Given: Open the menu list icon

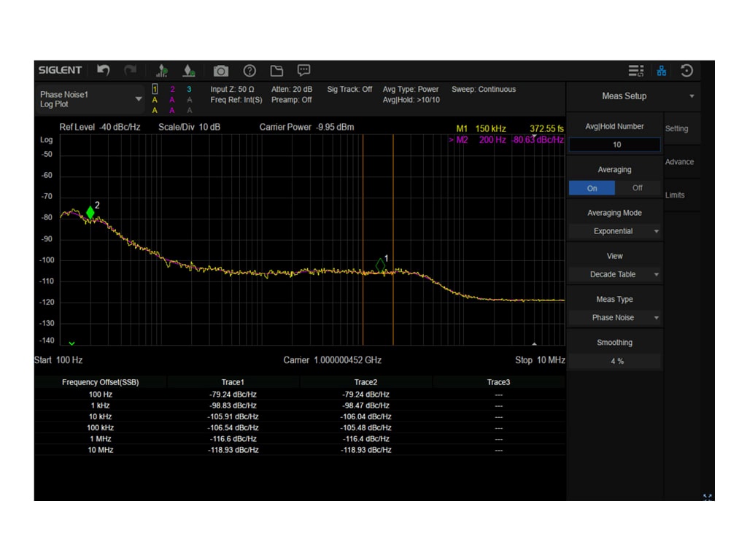Looking at the screenshot, I should point(635,71).
